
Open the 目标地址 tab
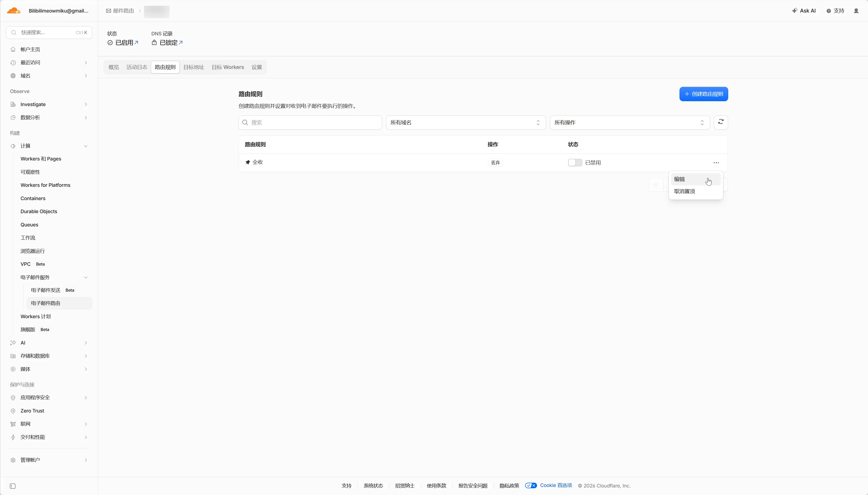tap(193, 67)
